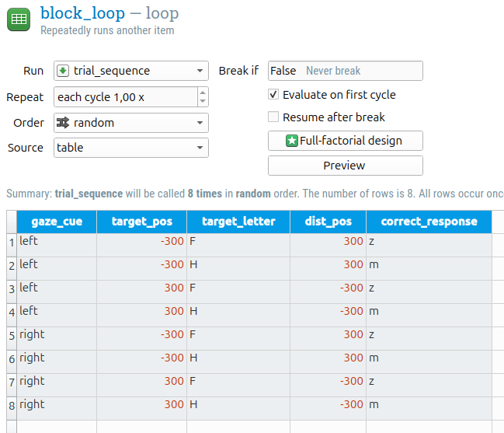Screen dimensions: 504x433
Task: Select the target_letter column header
Action: [238, 222]
